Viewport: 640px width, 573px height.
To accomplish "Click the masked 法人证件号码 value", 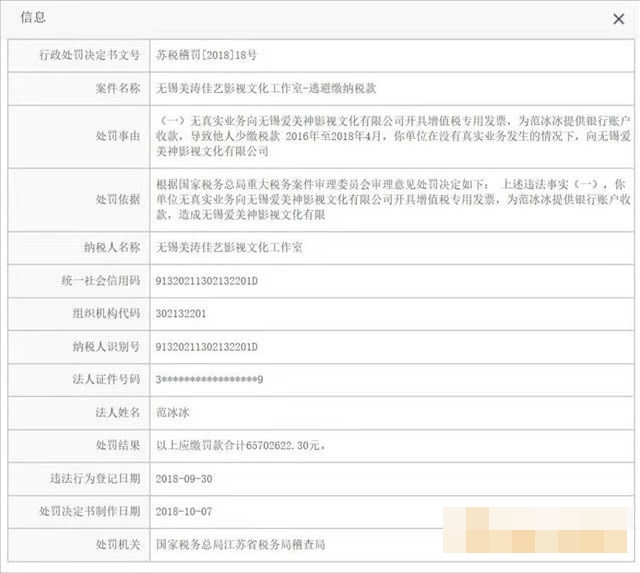I will (x=209, y=379).
